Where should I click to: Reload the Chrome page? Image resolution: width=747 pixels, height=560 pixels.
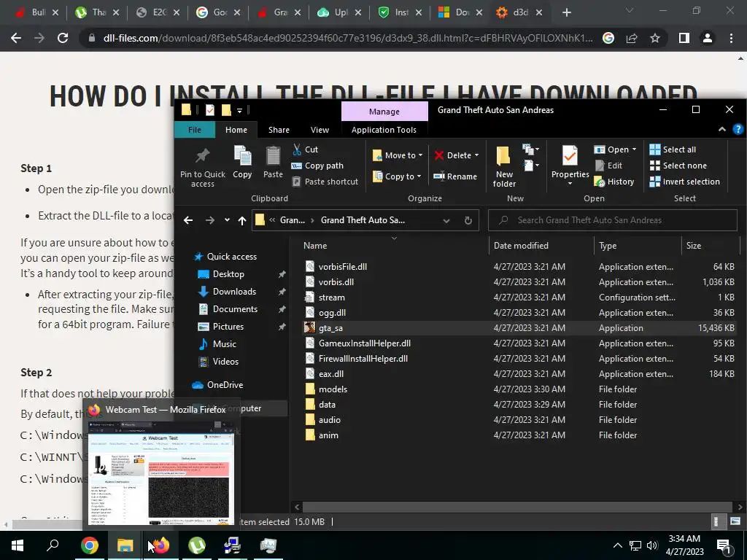click(63, 38)
